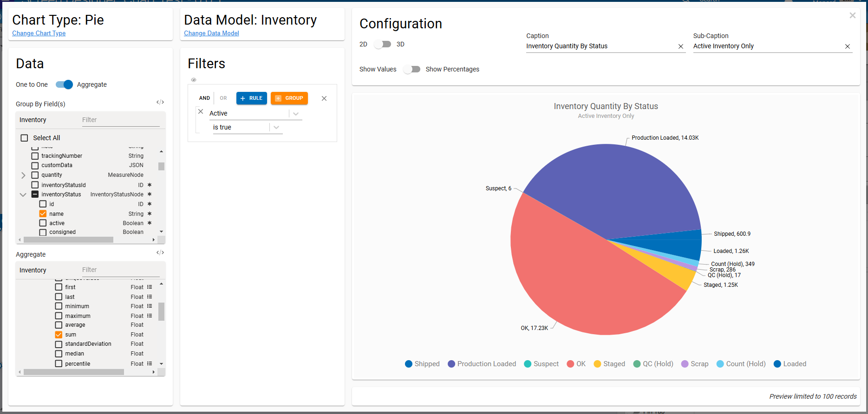Add a new filter RULE
This screenshot has width=868, height=414.
[x=252, y=98]
